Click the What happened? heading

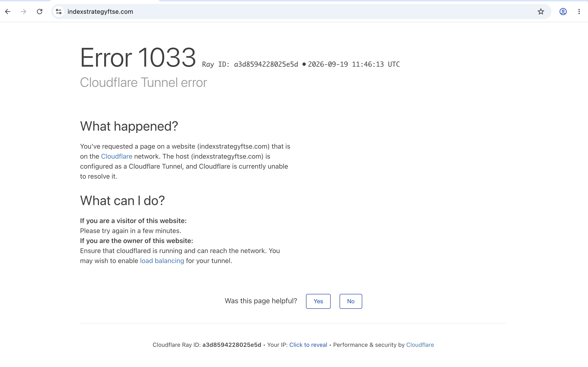click(x=129, y=126)
